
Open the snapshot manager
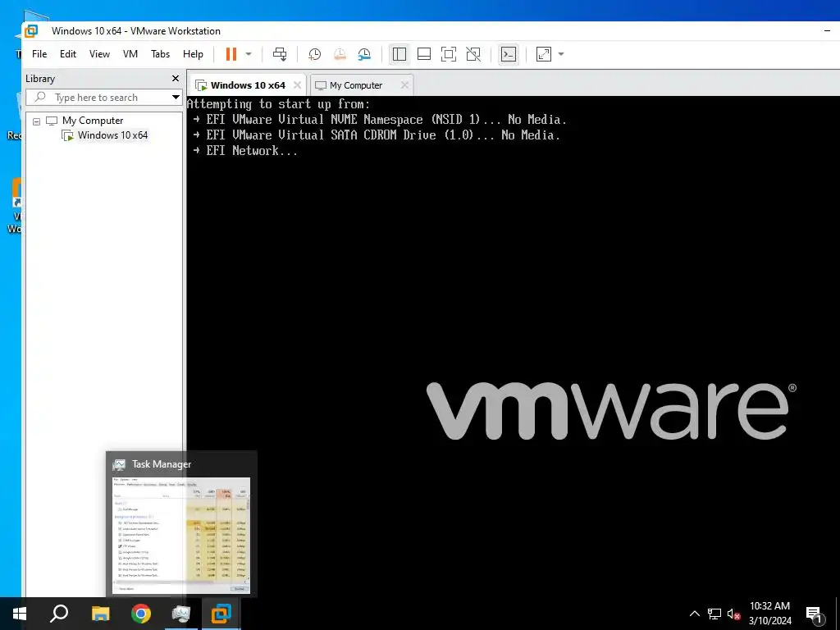(364, 54)
